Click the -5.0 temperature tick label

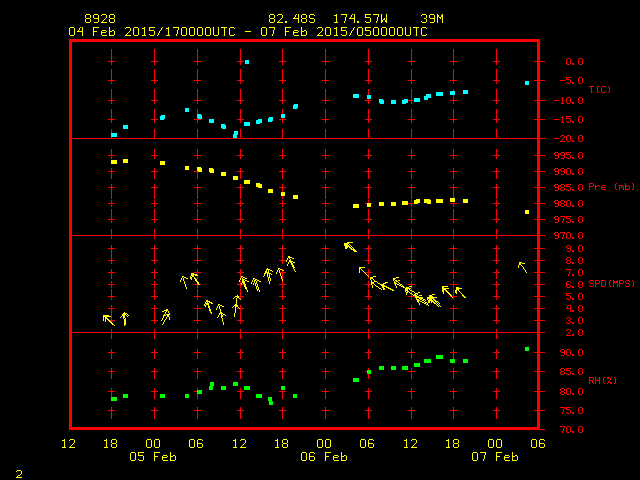(x=571, y=80)
